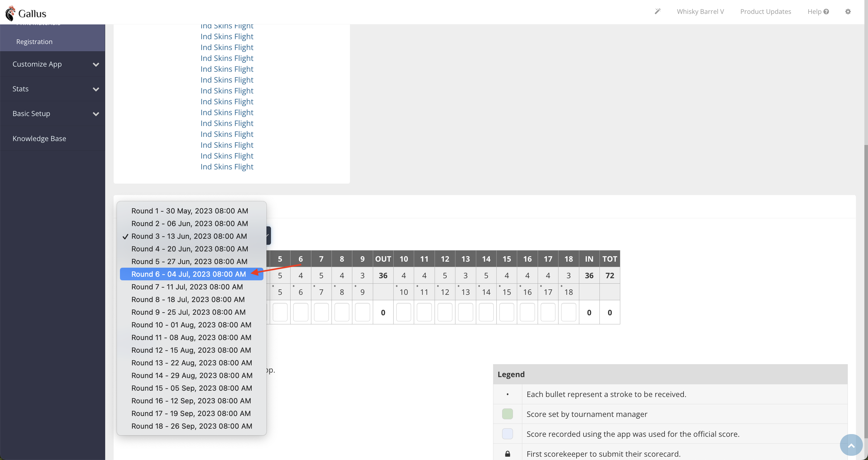Viewport: 868px width, 460px height.
Task: Open Whisky Barrel V in the header
Action: (700, 11)
